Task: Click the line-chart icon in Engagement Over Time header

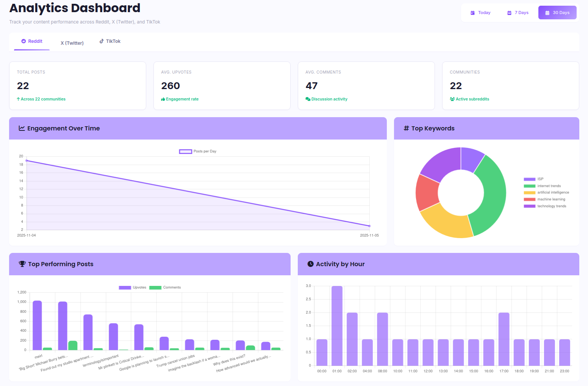Action: pos(22,128)
